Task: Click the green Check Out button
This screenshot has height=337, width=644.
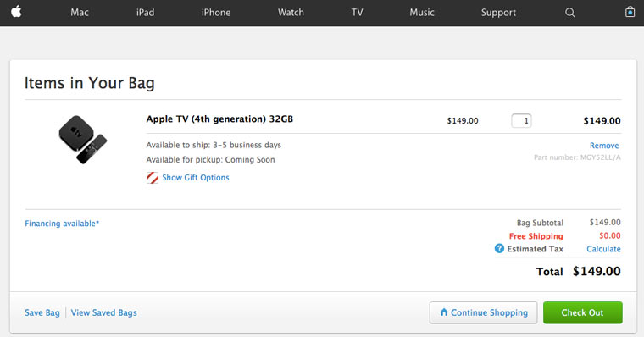Action: point(582,312)
